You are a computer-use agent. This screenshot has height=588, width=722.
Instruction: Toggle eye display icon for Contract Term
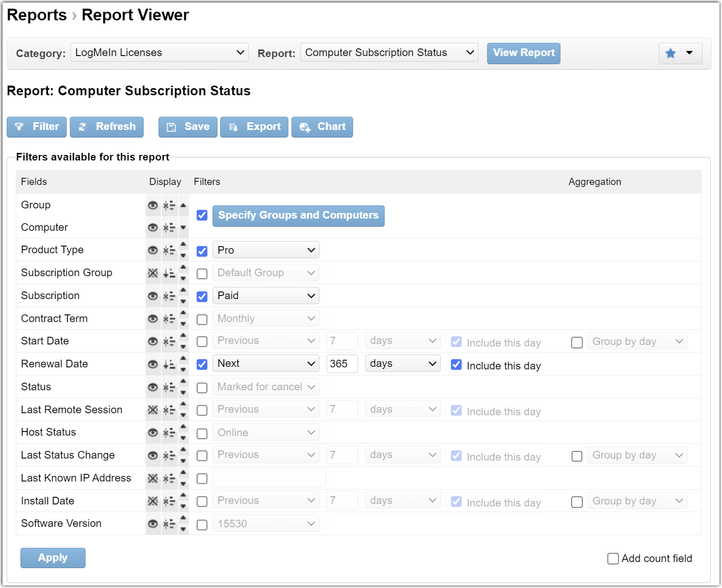153,319
